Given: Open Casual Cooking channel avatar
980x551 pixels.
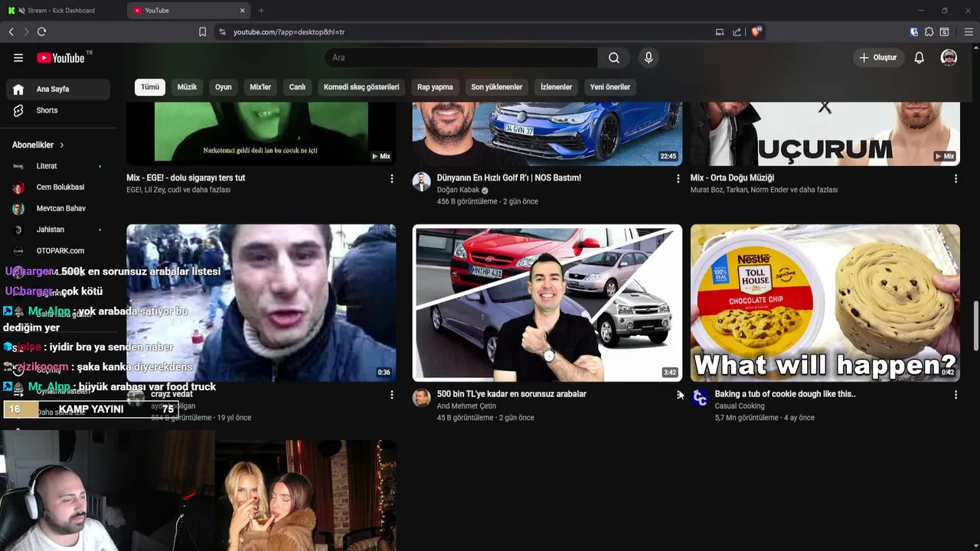Looking at the screenshot, I should click(700, 398).
